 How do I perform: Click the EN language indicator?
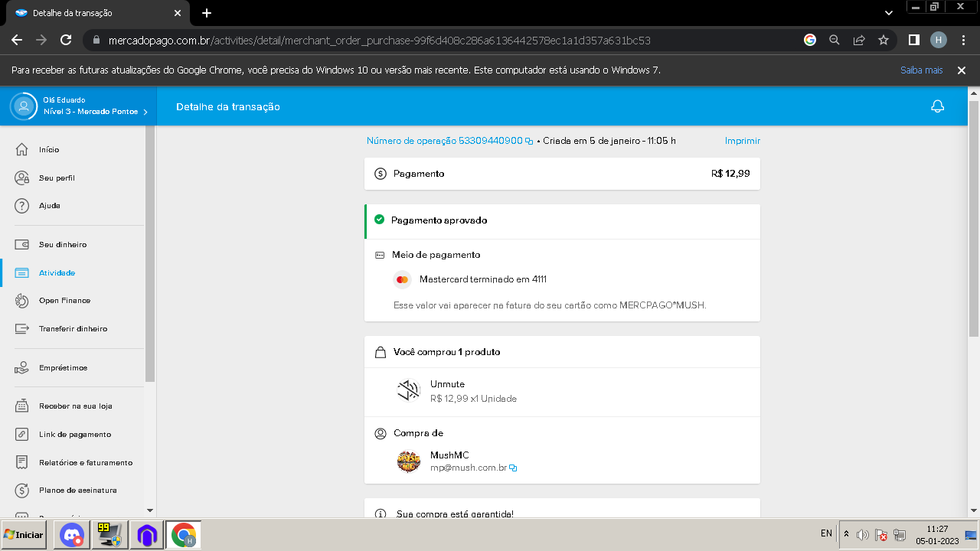[x=826, y=533]
